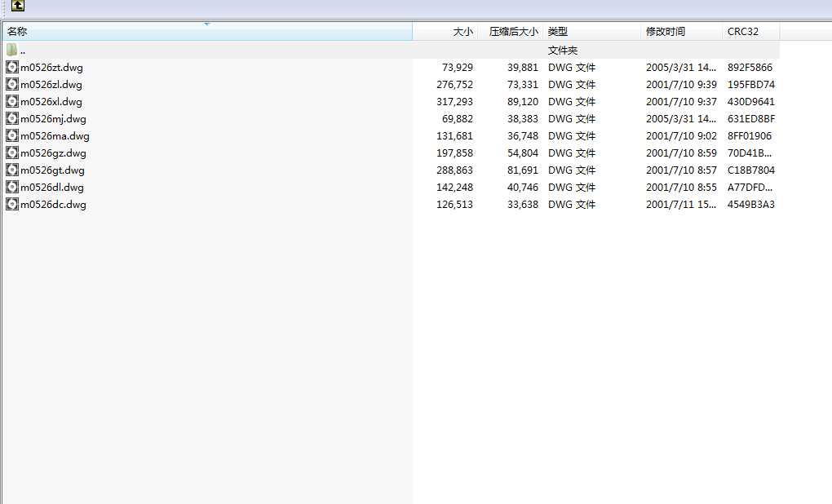The image size is (832, 504).
Task: Sort by the CRC32 column header
Action: click(x=750, y=32)
